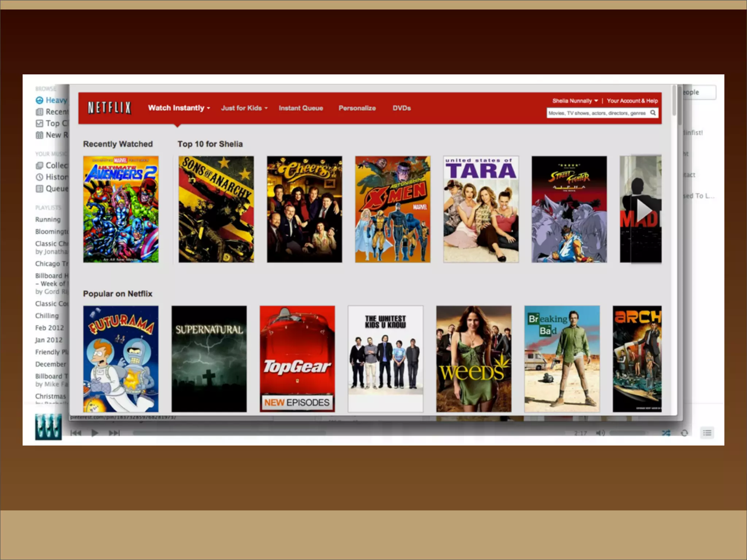This screenshot has width=747, height=560.
Task: Click the Netflix search input field
Action: pyautogui.click(x=597, y=113)
